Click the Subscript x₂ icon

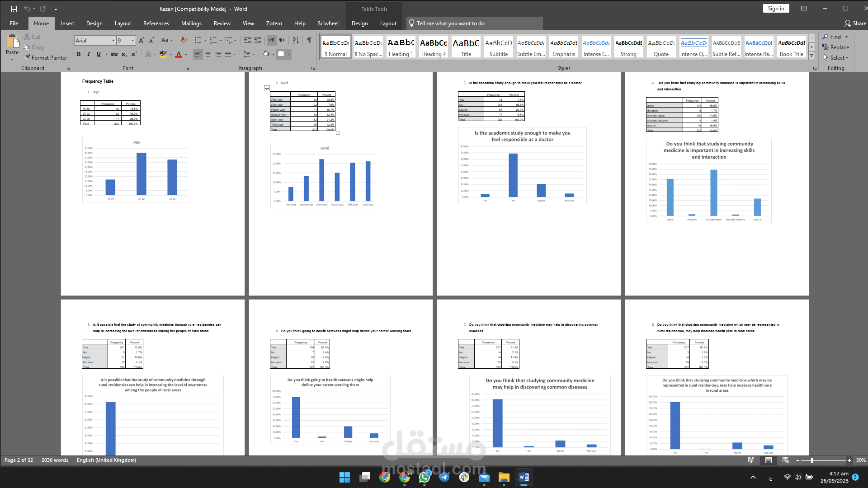pos(124,54)
